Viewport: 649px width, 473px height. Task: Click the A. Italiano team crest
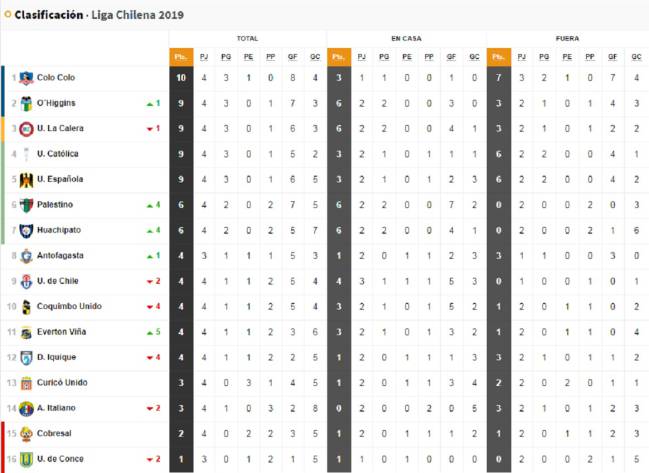(x=27, y=408)
